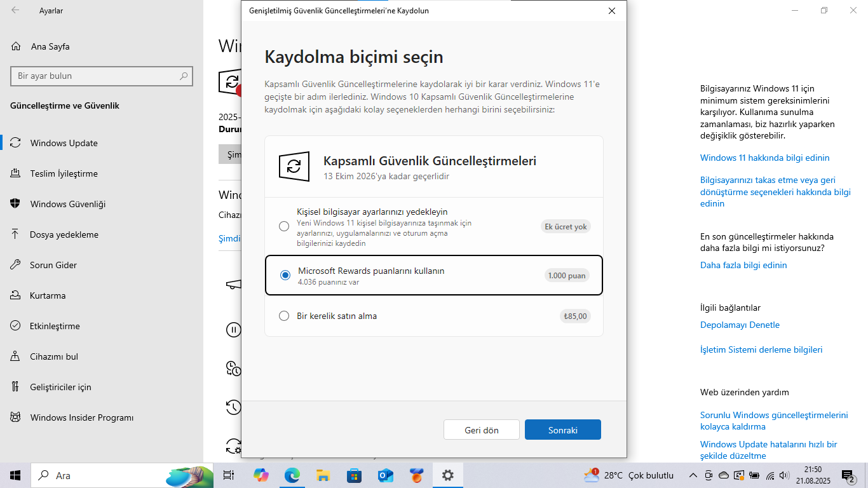Click Settings gear on taskbar
Screen dimensions: 868x488
point(448,475)
